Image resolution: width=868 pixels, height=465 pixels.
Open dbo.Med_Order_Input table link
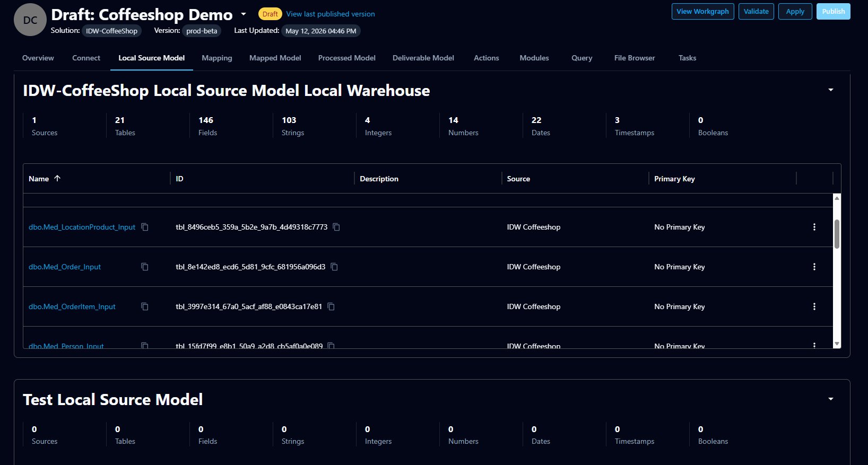pos(65,267)
